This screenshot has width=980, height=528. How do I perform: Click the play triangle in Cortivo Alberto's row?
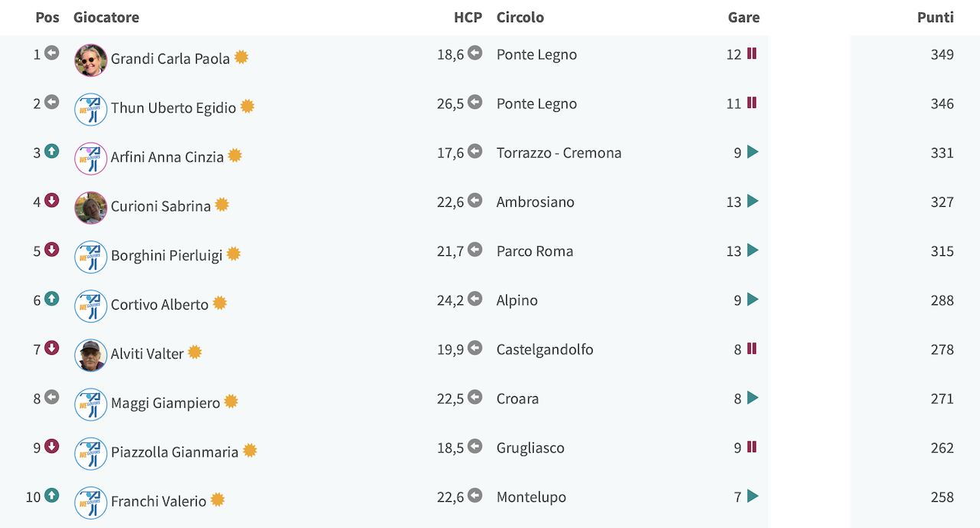pos(753,299)
